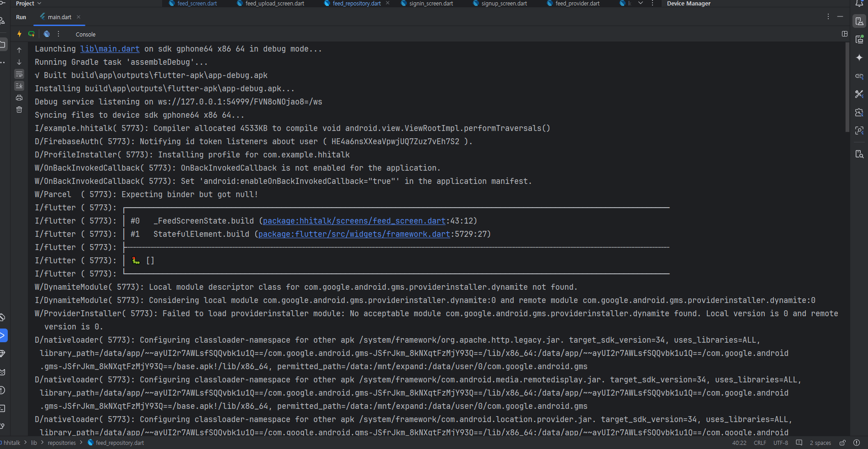The width and height of the screenshot is (868, 449).
Task: Open the Git version control sidebar icon
Action: 2,426
